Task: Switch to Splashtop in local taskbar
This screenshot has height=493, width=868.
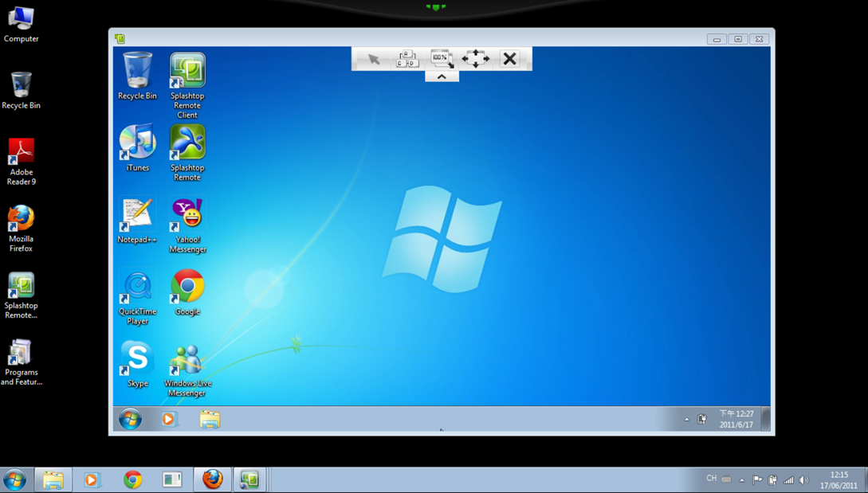Action: tap(249, 479)
